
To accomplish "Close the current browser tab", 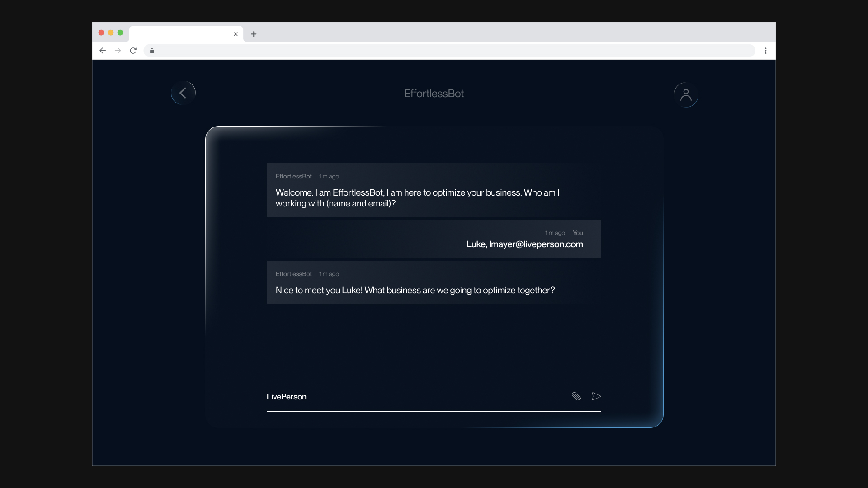I will pyautogui.click(x=236, y=34).
